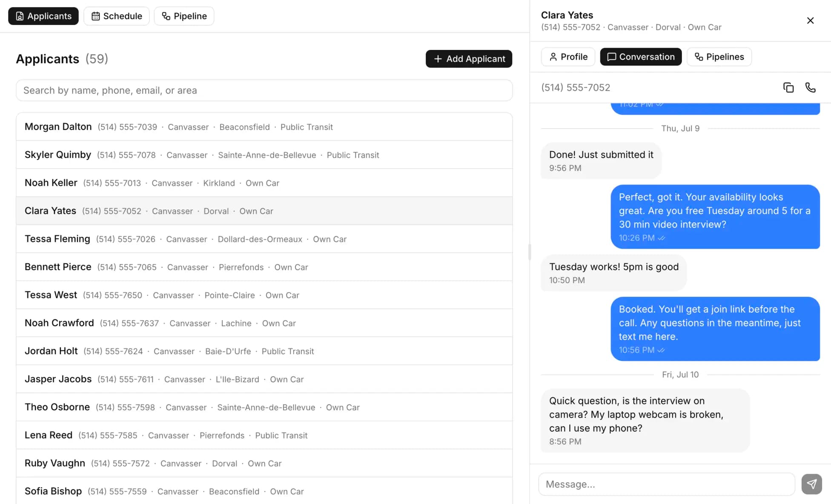Open Morgan Dalton applicant row
The height and width of the screenshot is (504, 831).
(264, 127)
